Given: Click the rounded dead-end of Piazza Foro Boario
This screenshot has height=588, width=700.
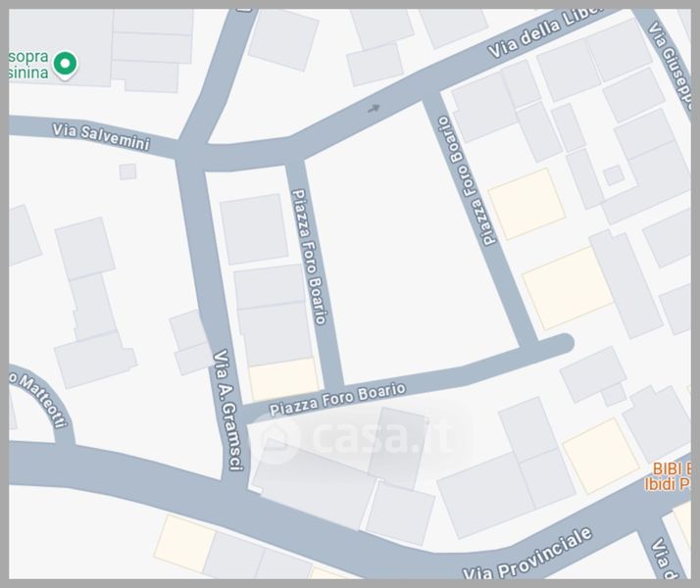Looking at the screenshot, I should (559, 344).
